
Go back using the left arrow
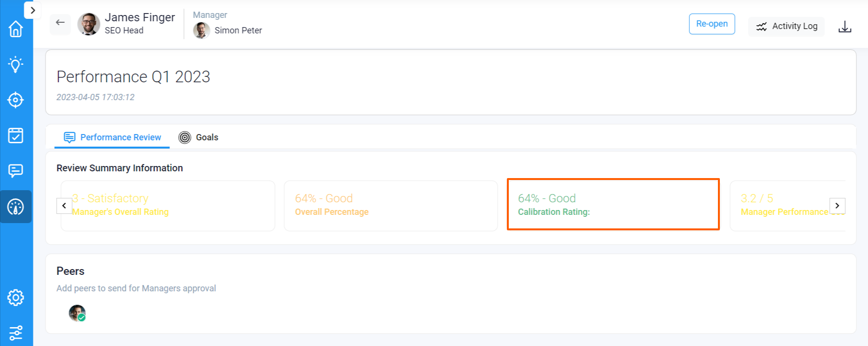60,23
